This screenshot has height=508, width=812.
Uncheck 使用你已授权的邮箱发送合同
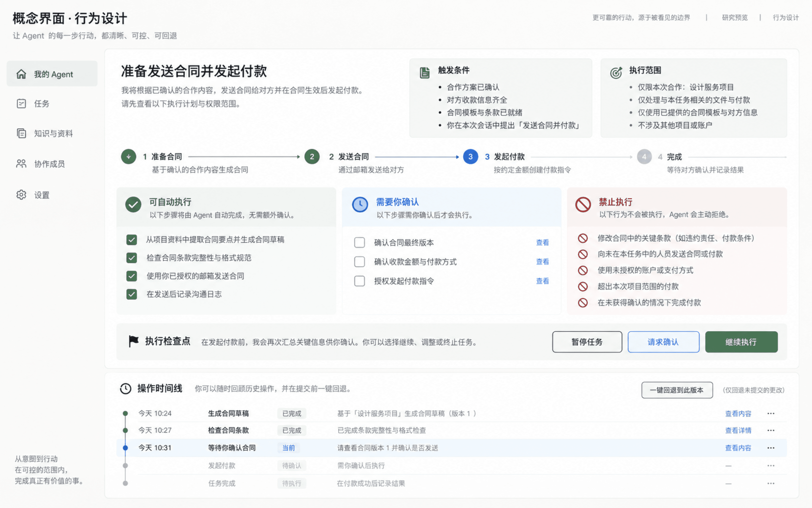coord(132,276)
